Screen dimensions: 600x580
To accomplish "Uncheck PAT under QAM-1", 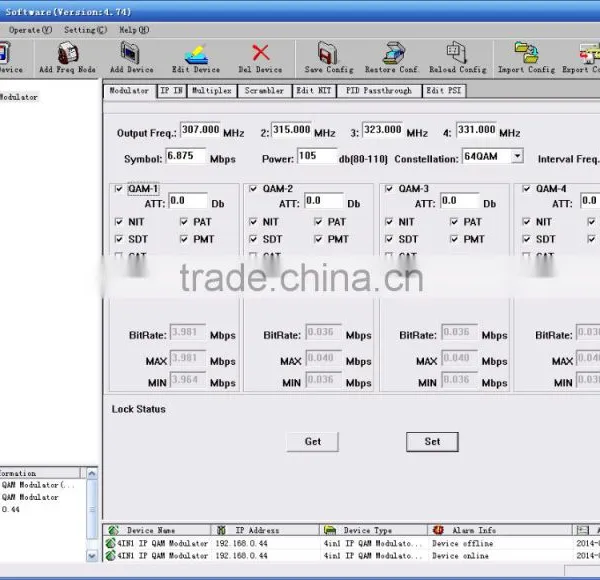I will pyautogui.click(x=184, y=222).
